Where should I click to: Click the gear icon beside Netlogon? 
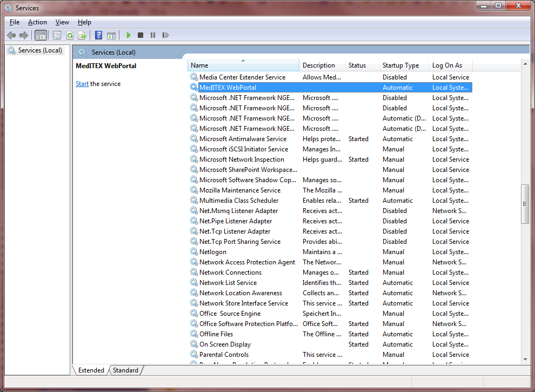(x=194, y=251)
